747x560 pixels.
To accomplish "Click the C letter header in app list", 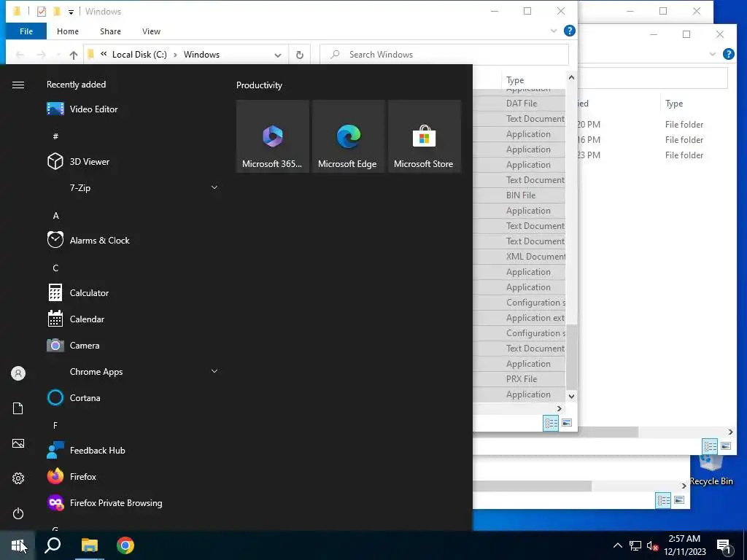I will [x=55, y=268].
